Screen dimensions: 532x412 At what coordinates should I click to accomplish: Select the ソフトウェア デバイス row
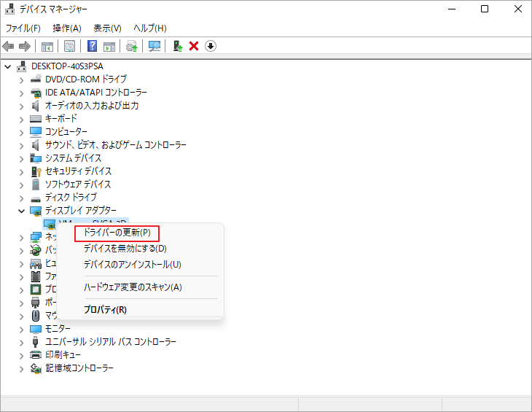tap(78, 184)
